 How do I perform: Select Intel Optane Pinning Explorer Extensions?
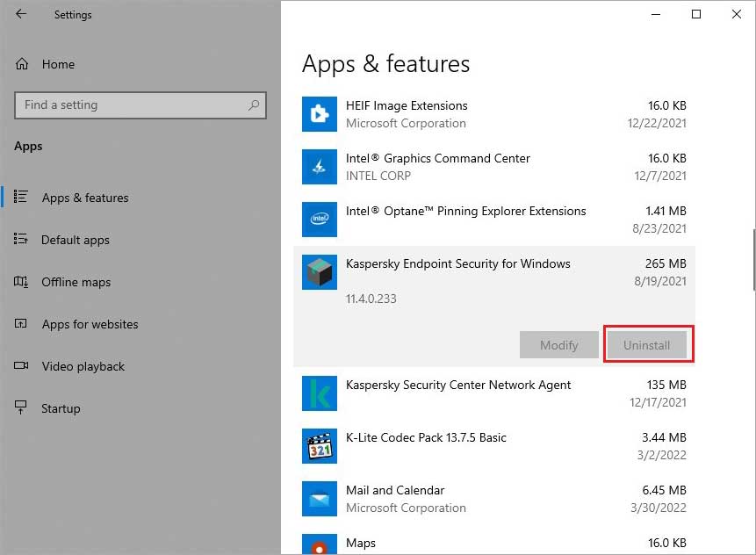pyautogui.click(x=494, y=220)
